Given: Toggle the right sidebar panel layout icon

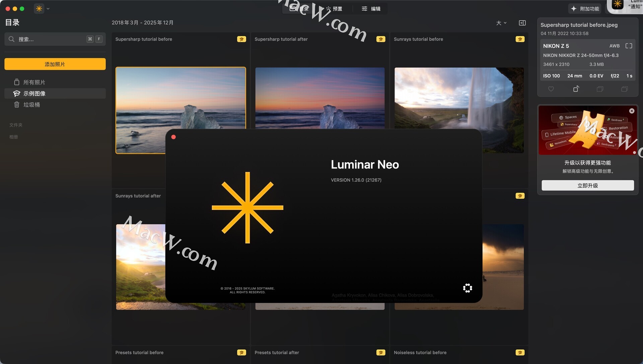Looking at the screenshot, I should point(522,23).
